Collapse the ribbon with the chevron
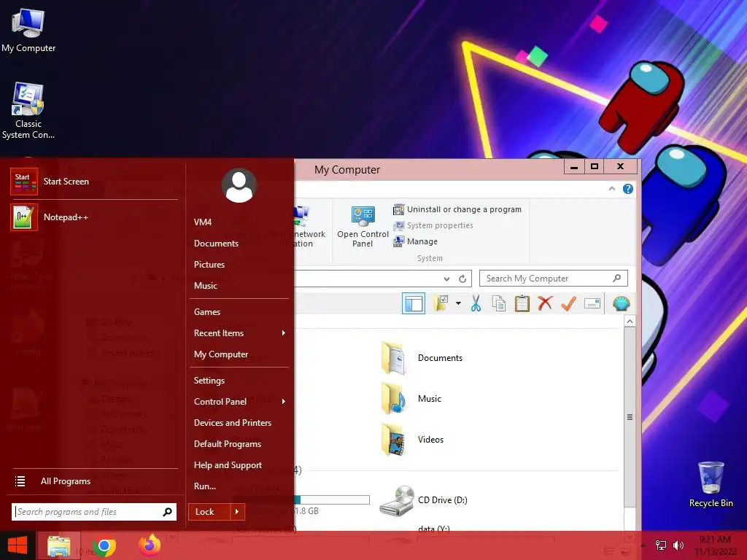Viewport: 747px width, 560px height. 612,189
